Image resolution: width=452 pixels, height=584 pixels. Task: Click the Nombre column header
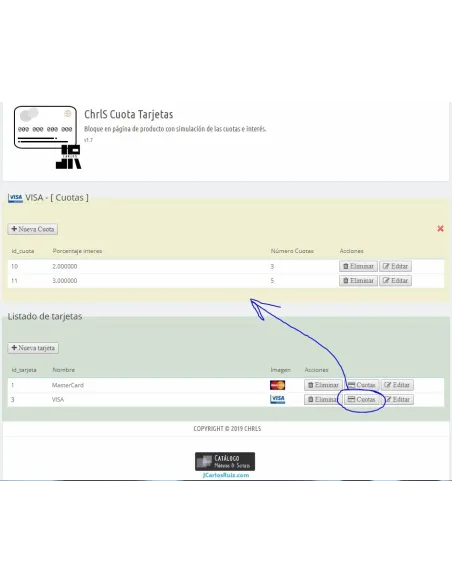pyautogui.click(x=64, y=370)
